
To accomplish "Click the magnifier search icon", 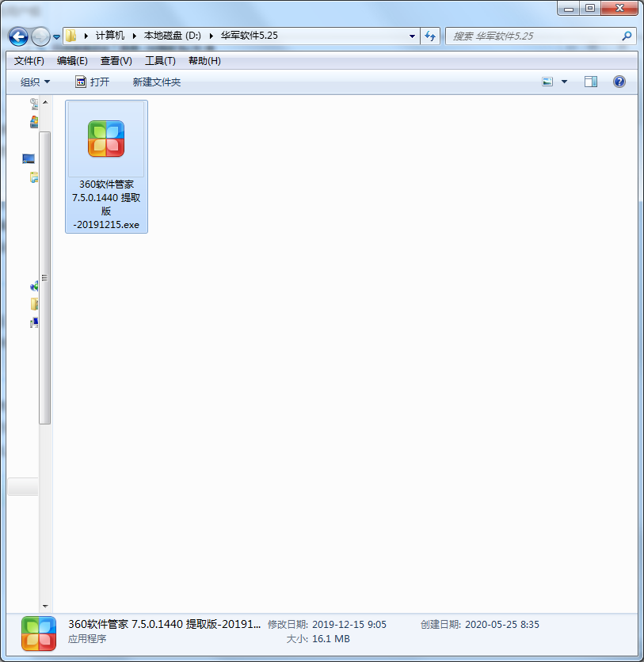I will 627,36.
